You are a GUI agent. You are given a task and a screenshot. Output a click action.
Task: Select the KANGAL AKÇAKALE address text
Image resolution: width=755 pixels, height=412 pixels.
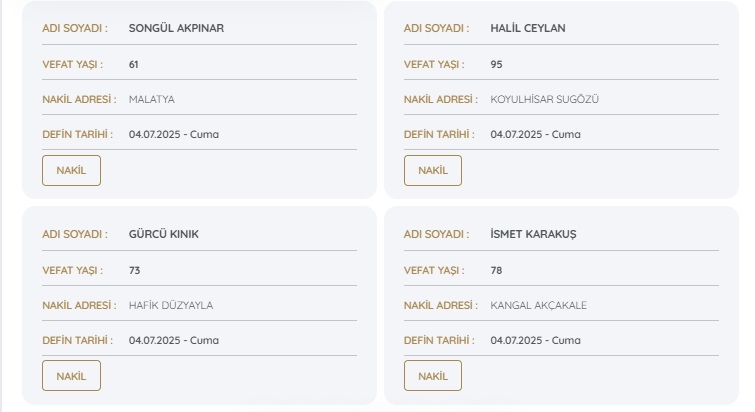(538, 305)
